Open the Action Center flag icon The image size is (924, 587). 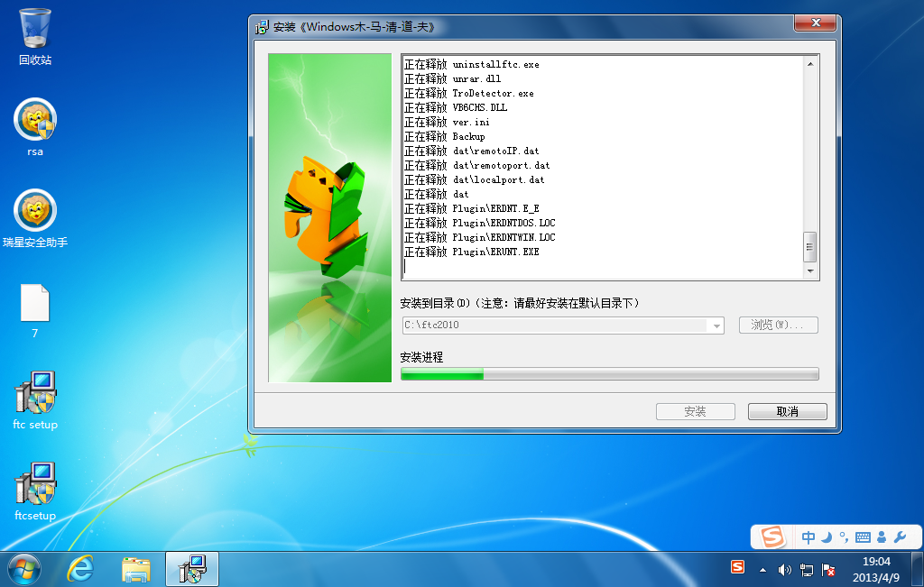tap(828, 570)
